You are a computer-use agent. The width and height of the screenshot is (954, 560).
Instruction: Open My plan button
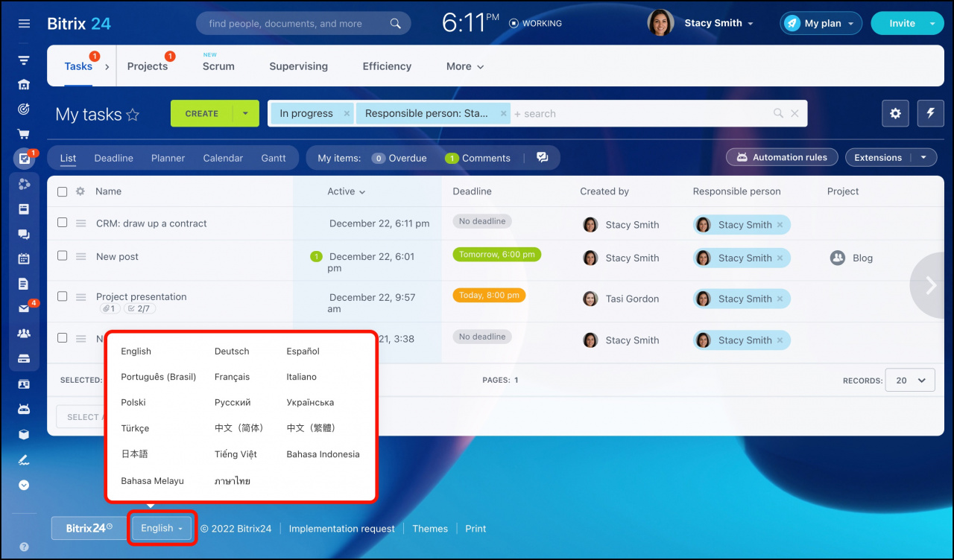coord(821,23)
